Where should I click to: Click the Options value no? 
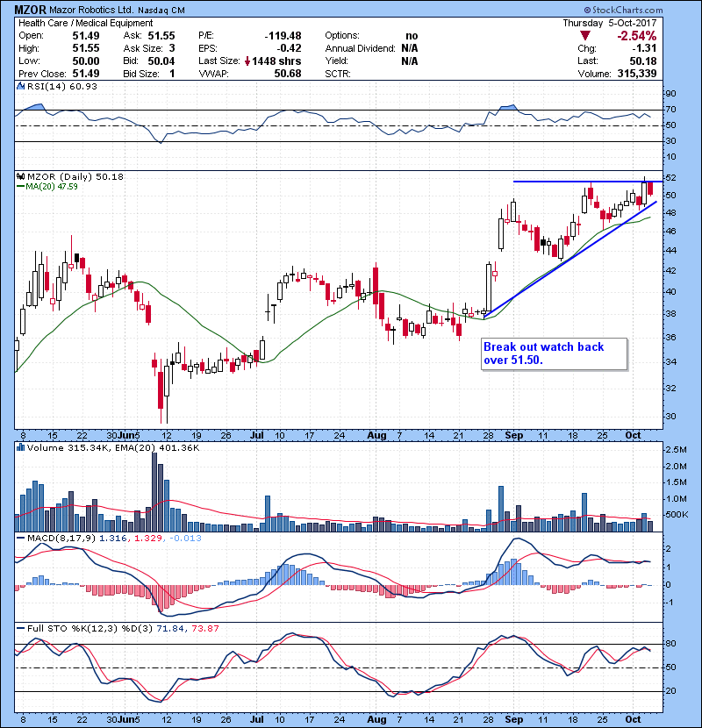[412, 36]
